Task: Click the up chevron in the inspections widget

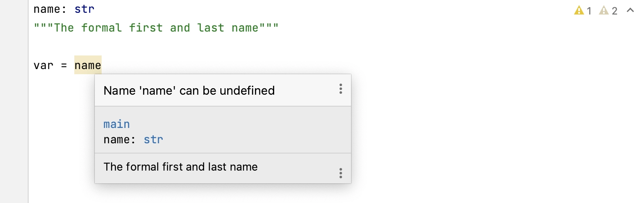Action: 630,10
